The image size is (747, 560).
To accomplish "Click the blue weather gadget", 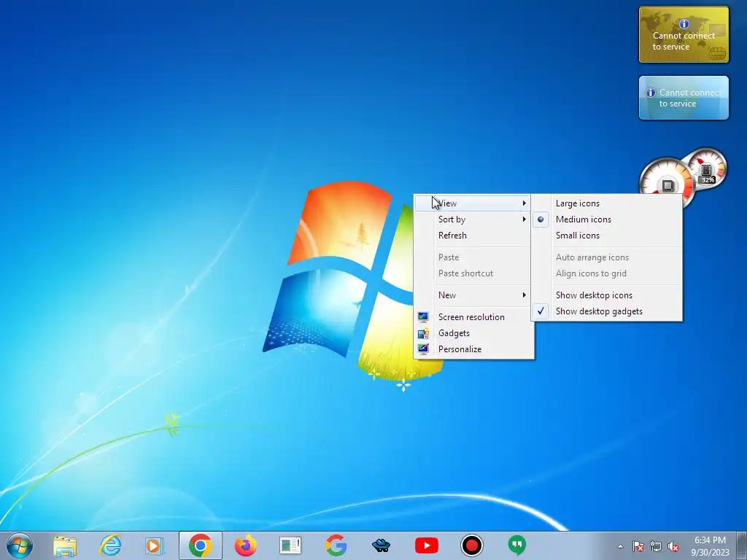I will point(684,98).
